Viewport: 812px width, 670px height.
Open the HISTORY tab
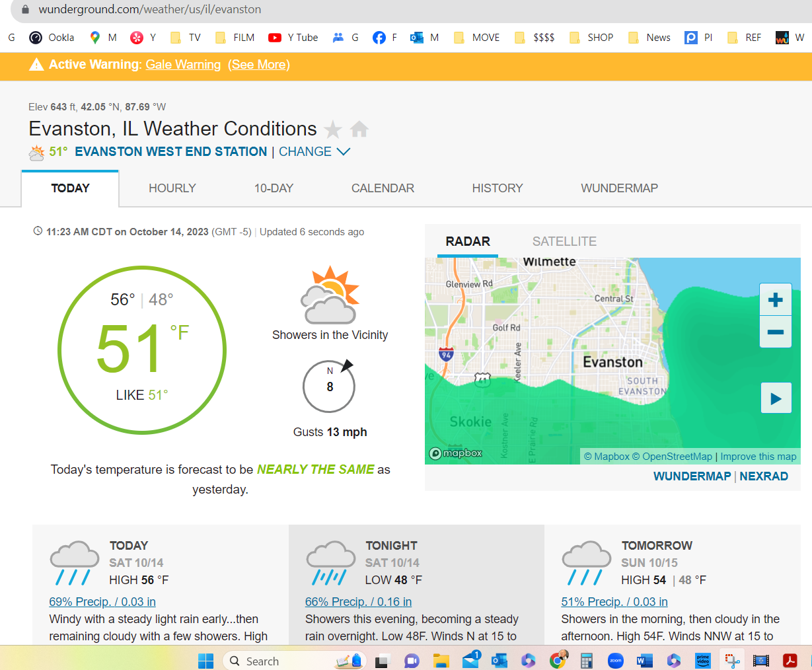(498, 188)
